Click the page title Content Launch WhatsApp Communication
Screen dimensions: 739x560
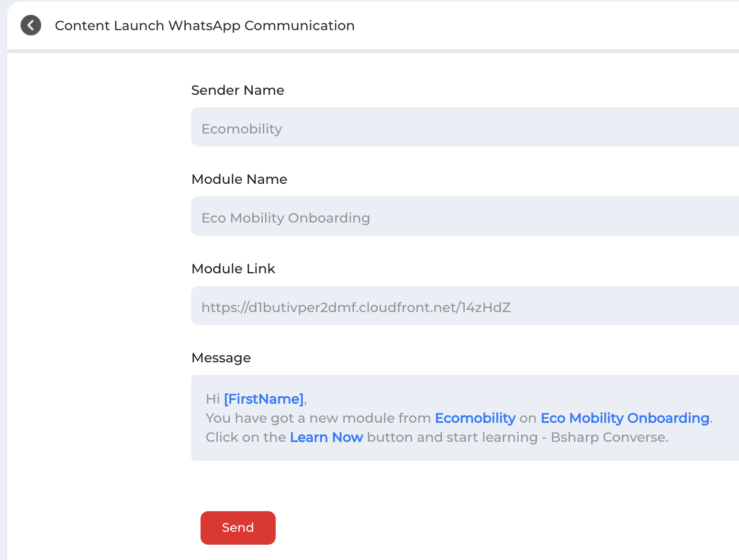[x=205, y=25]
